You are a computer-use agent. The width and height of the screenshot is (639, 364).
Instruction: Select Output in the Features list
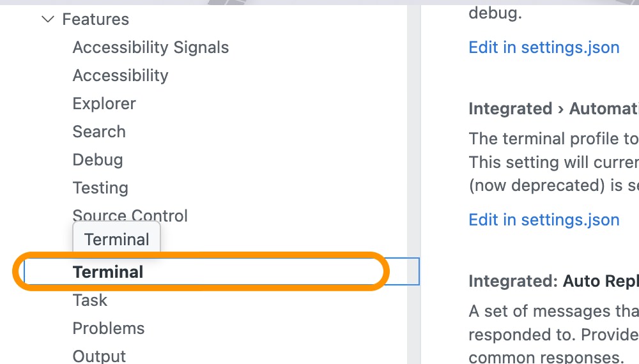click(x=99, y=356)
